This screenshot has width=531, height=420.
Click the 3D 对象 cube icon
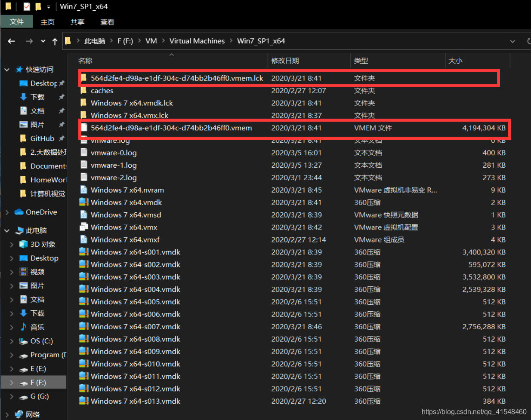[24, 245]
